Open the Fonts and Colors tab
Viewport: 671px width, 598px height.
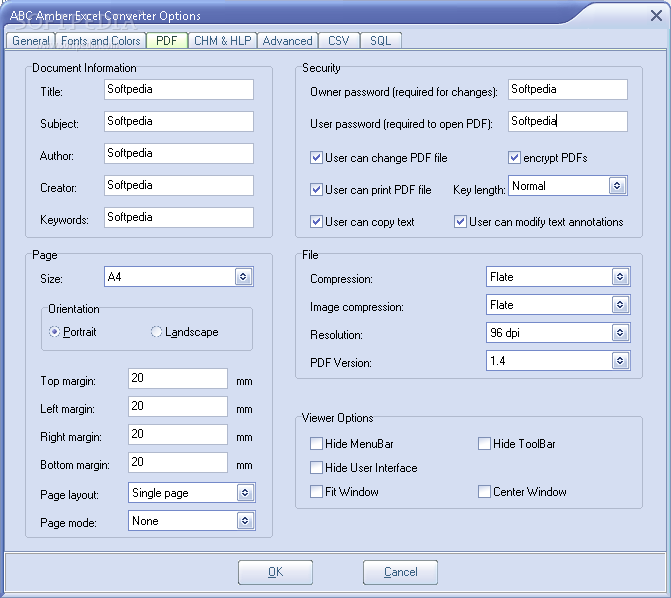(101, 41)
